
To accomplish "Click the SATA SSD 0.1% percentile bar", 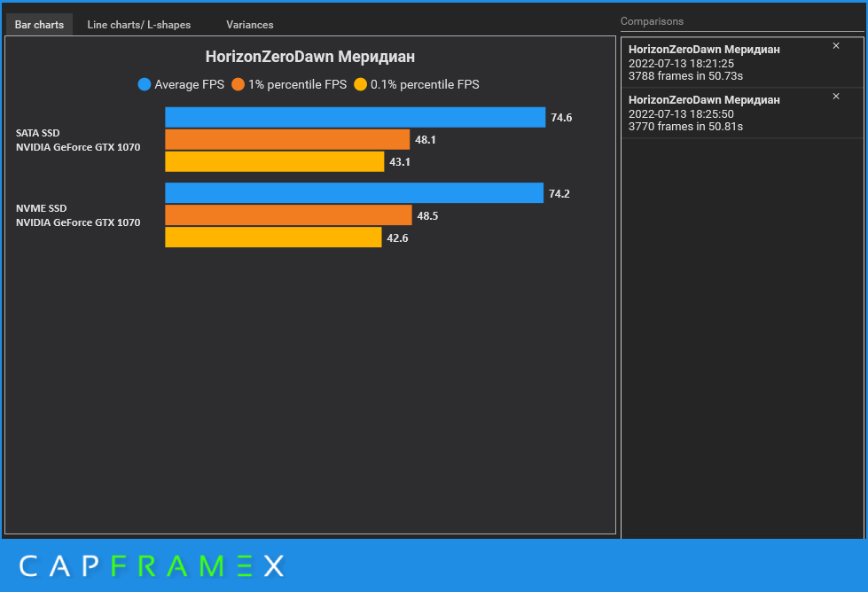I will 275,161.
